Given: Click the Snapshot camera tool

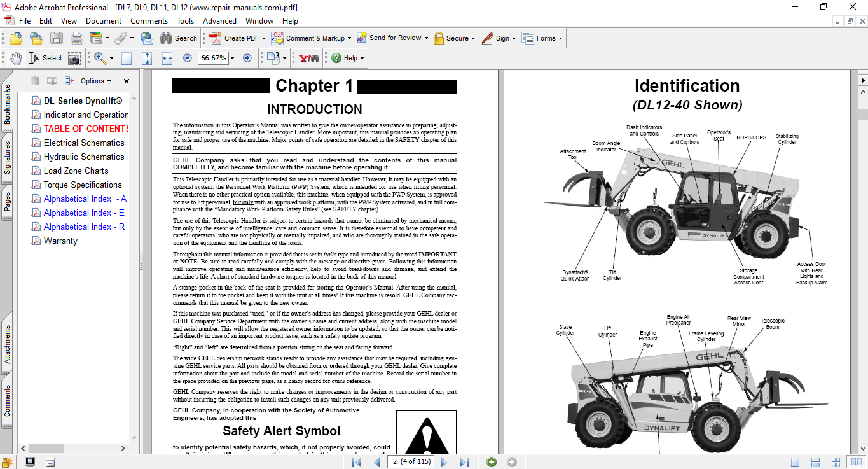Looking at the screenshot, I should tap(74, 58).
